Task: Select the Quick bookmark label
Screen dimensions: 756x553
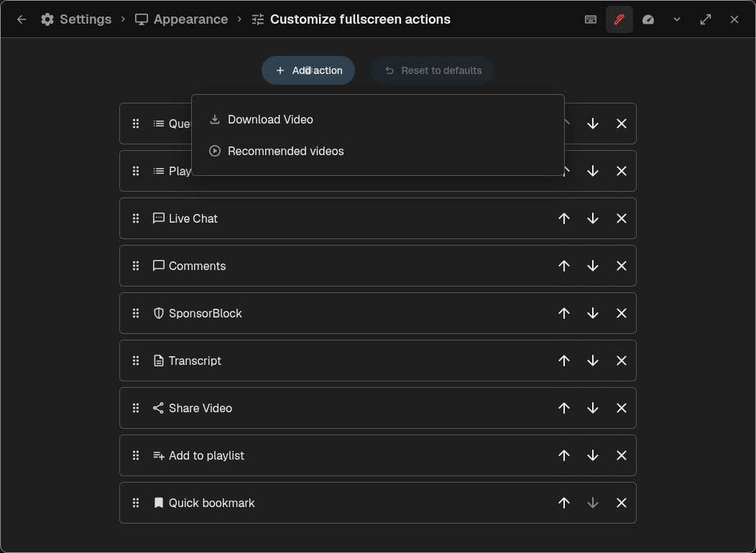Action: (x=212, y=503)
